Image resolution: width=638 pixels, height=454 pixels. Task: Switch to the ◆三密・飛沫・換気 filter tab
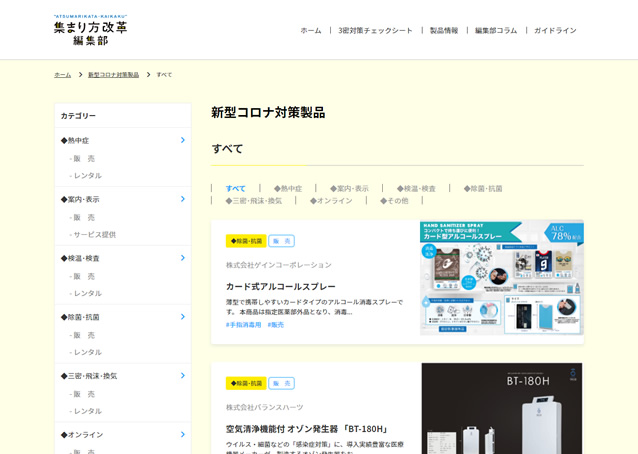pyautogui.click(x=253, y=201)
